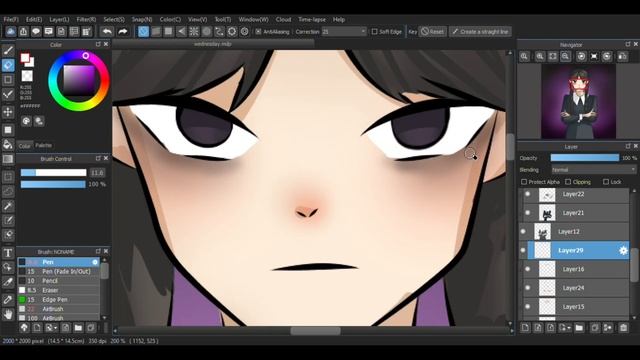Open the Layer menu
The width and height of the screenshot is (640, 360).
tap(59, 20)
